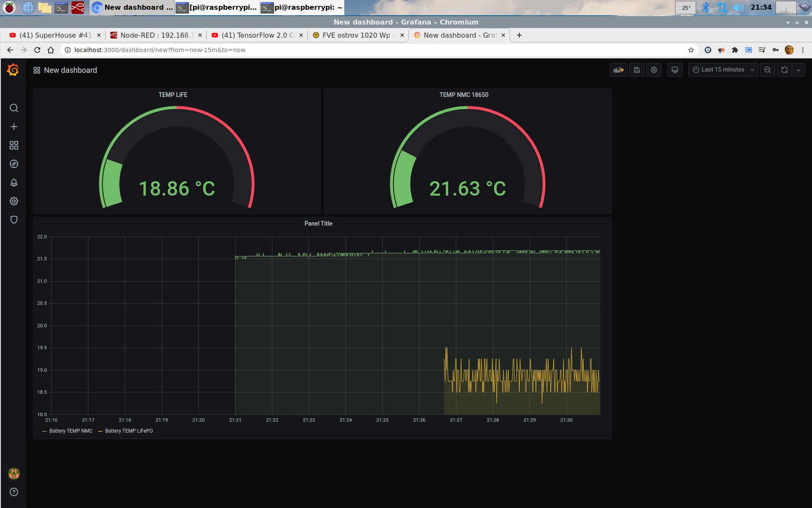The width and height of the screenshot is (812, 508).
Task: Bookmark this page with the star icon
Action: pyautogui.click(x=691, y=50)
